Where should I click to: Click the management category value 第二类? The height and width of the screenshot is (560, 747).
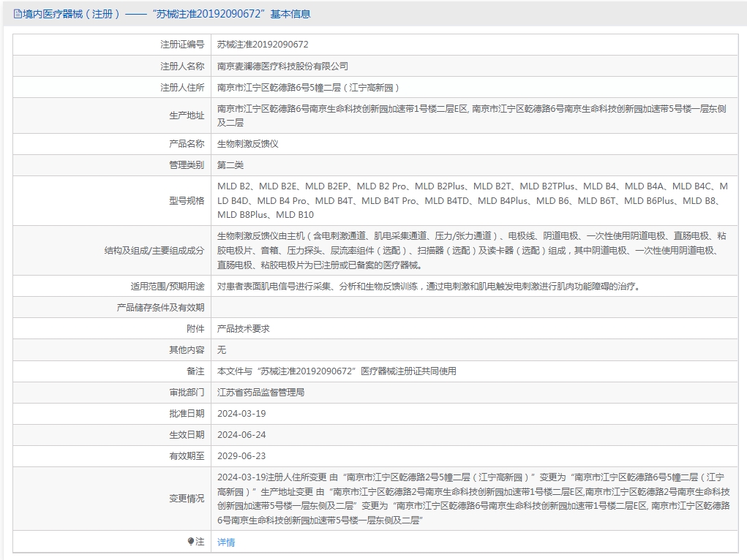tap(230, 165)
